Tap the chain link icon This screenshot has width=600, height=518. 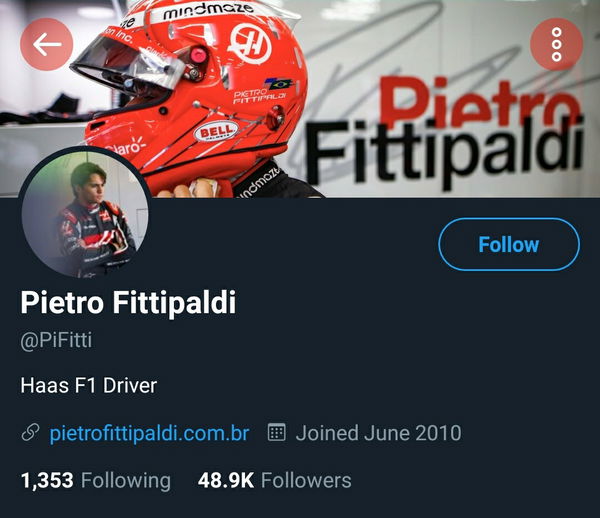(x=30, y=433)
